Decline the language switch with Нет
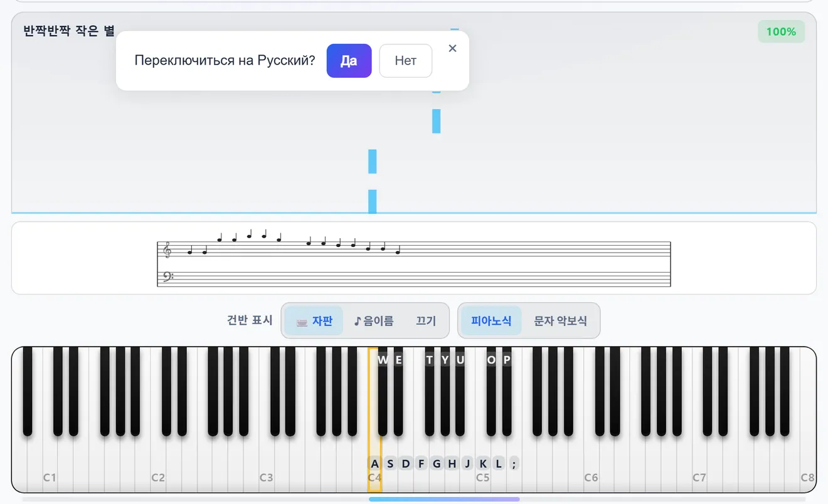 [x=405, y=61]
